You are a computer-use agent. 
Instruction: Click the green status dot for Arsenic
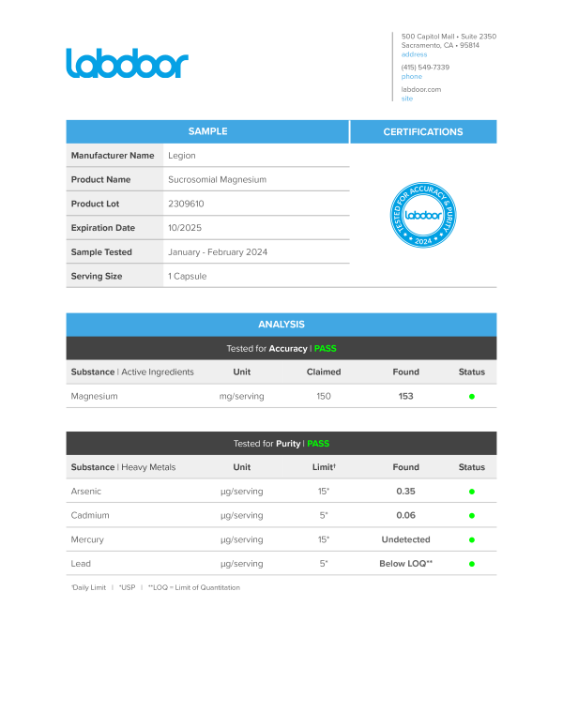pyautogui.click(x=471, y=492)
